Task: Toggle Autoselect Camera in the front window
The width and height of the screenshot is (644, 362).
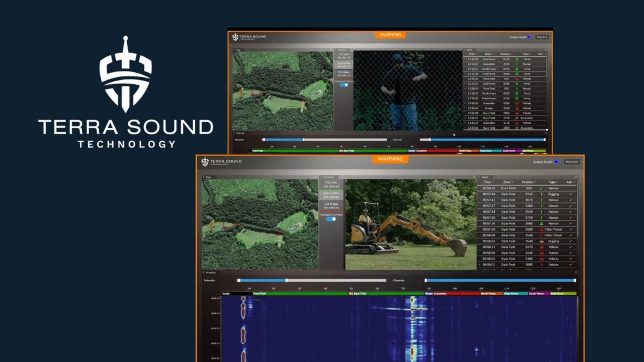Action: (x=331, y=219)
